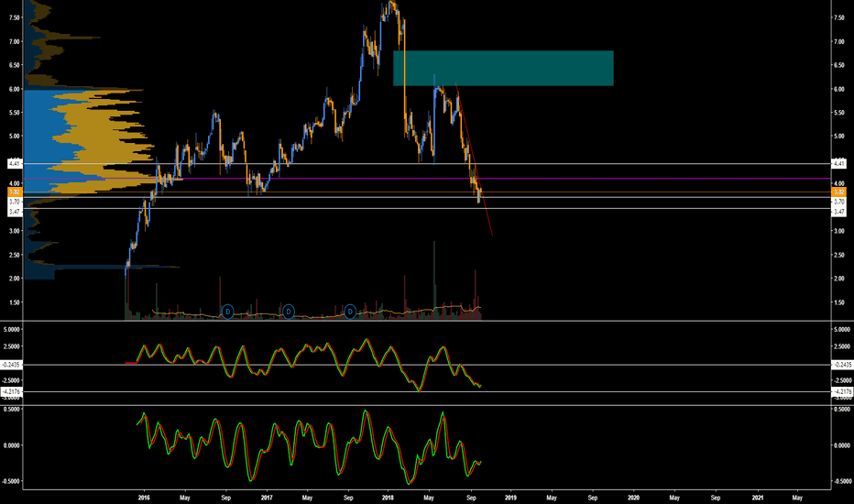Select the teal rectangle zone drawing

(503, 68)
